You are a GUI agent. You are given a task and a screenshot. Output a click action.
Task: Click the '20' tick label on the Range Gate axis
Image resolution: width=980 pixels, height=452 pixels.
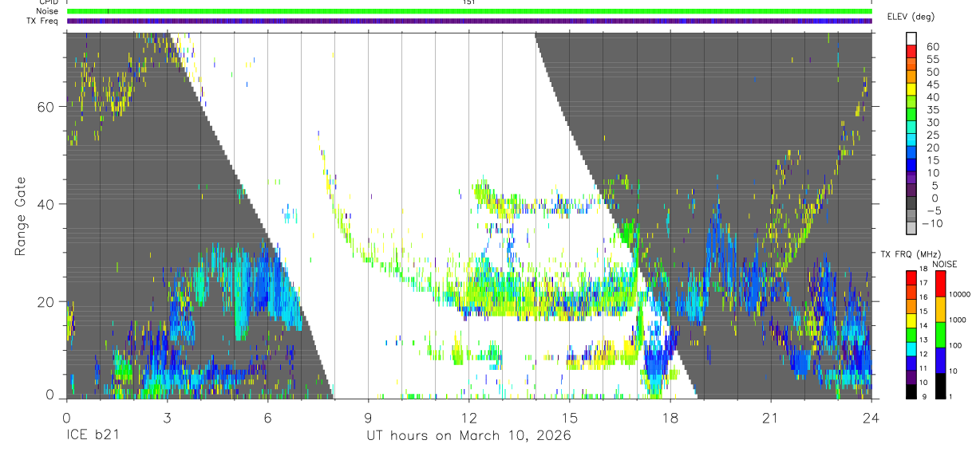tap(47, 301)
